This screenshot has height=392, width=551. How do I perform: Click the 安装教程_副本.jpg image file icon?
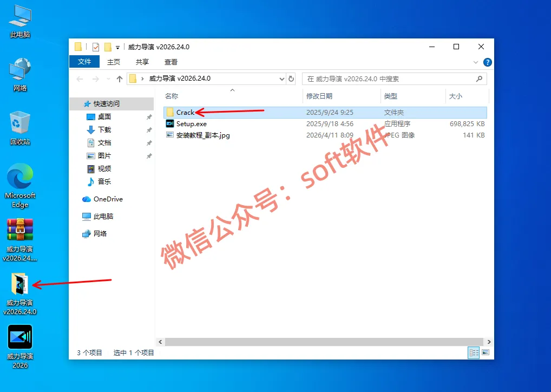point(170,135)
